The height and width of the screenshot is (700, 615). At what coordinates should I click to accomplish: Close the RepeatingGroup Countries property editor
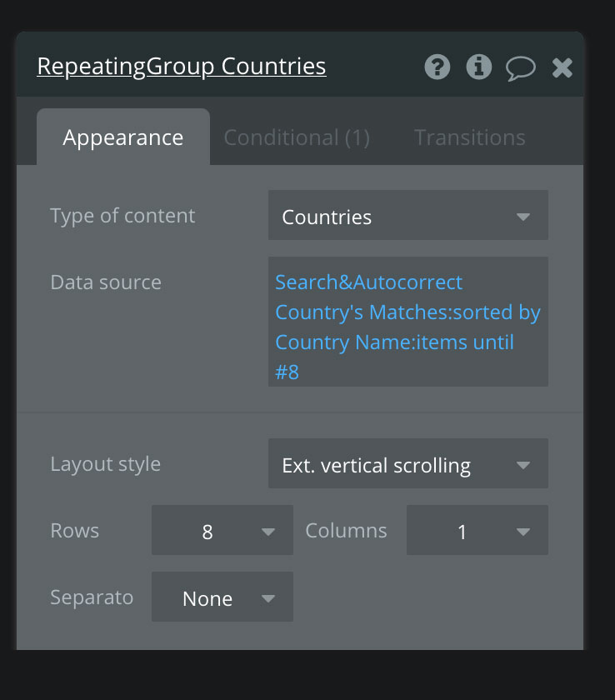[x=562, y=67]
